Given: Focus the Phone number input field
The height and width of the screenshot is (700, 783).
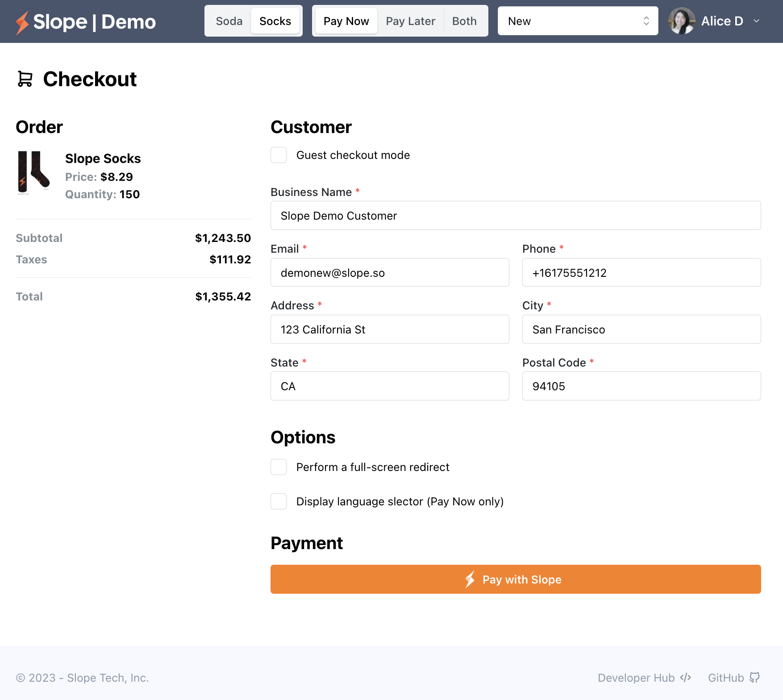Looking at the screenshot, I should [641, 272].
